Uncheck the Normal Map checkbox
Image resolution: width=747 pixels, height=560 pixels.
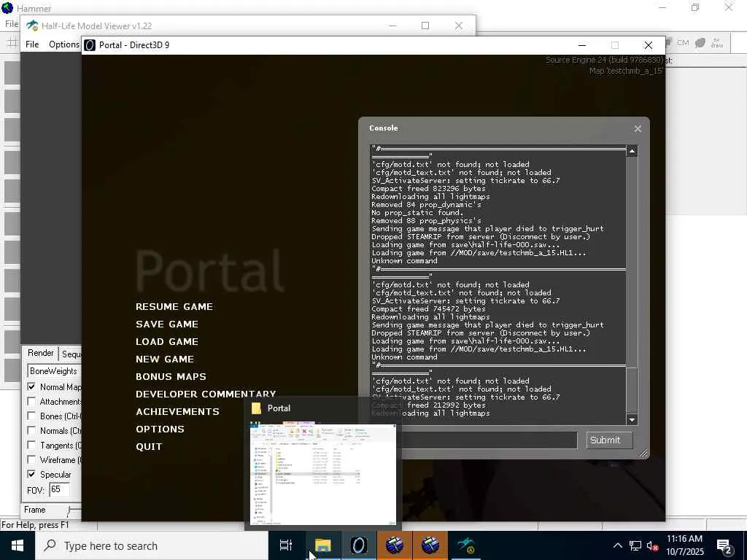coord(31,386)
